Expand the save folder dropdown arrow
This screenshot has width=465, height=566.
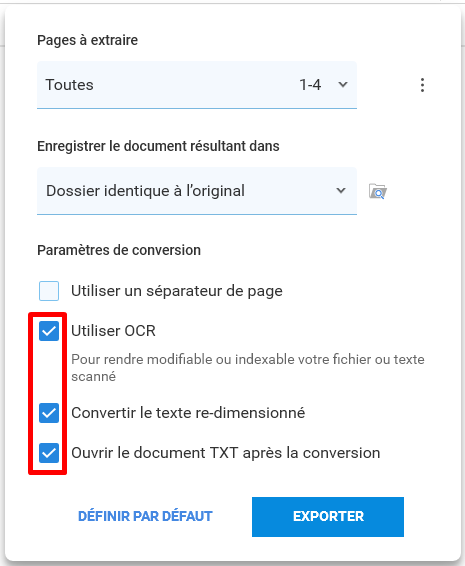click(341, 191)
